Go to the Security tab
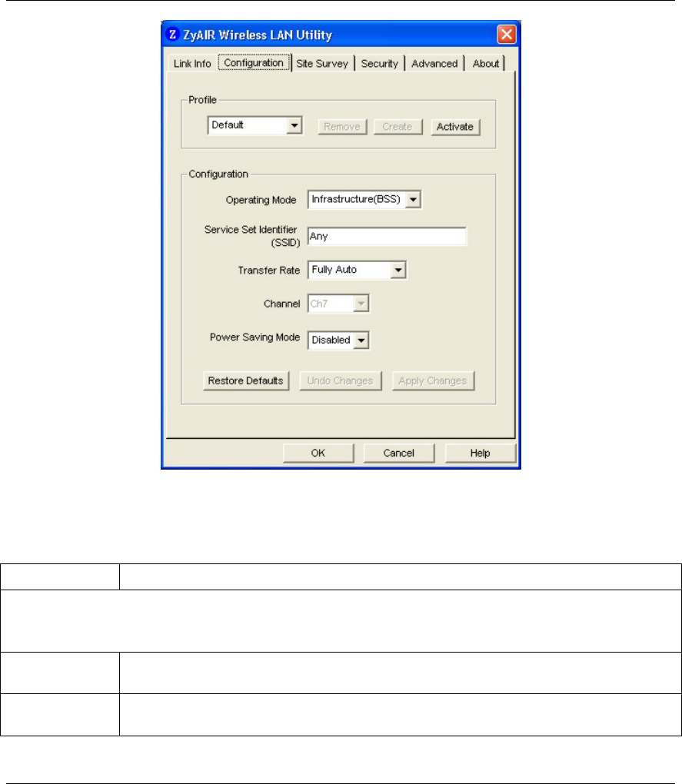Image resolution: width=682 pixels, height=784 pixels. pos(380,64)
